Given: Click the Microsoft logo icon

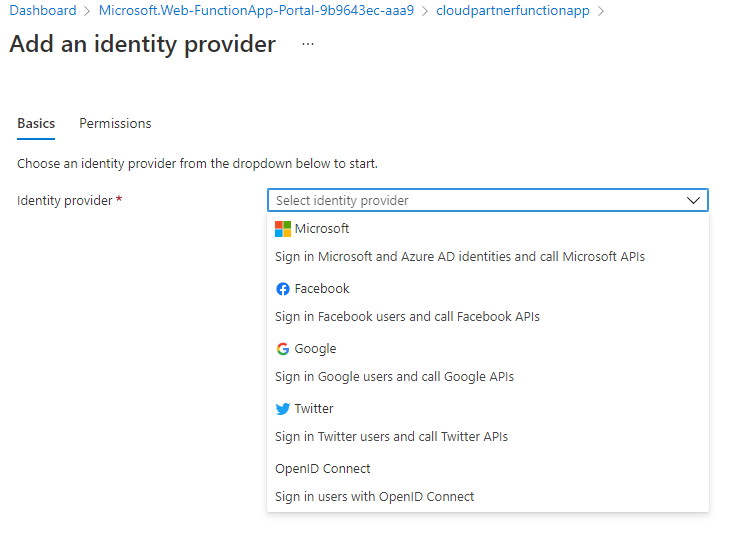Looking at the screenshot, I should pos(283,229).
